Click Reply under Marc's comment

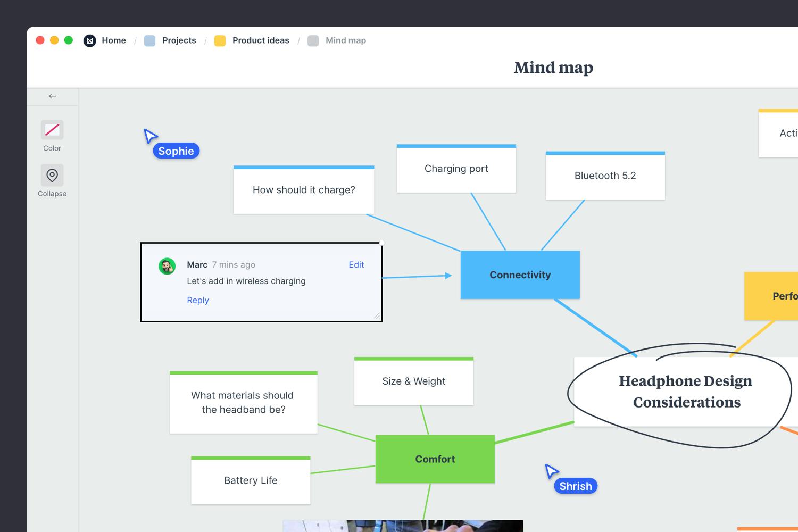(197, 300)
